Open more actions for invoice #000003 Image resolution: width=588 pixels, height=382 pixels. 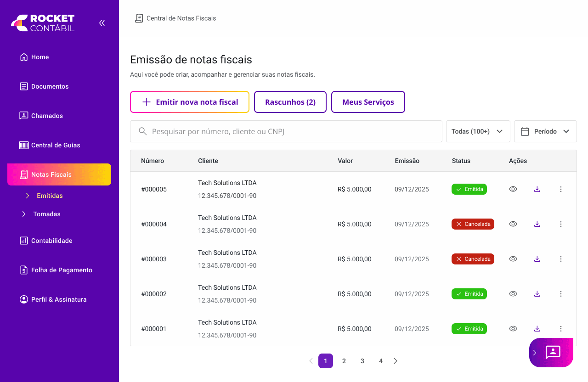point(561,259)
